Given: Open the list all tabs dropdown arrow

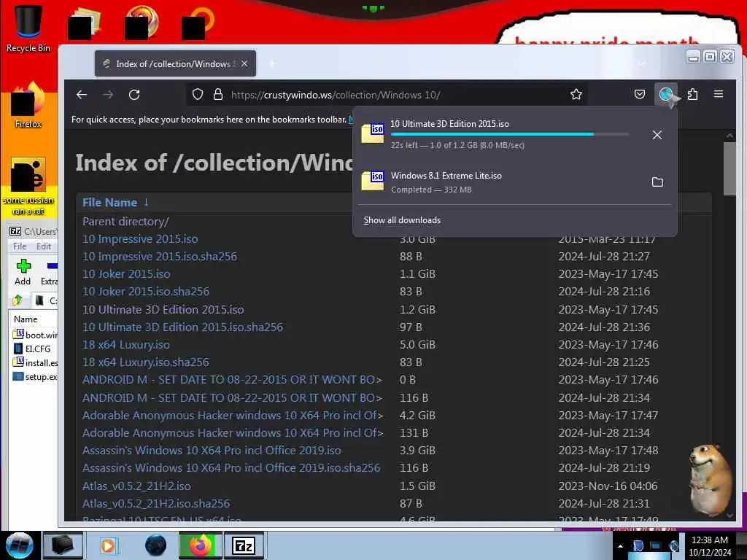Looking at the screenshot, I should 642,63.
